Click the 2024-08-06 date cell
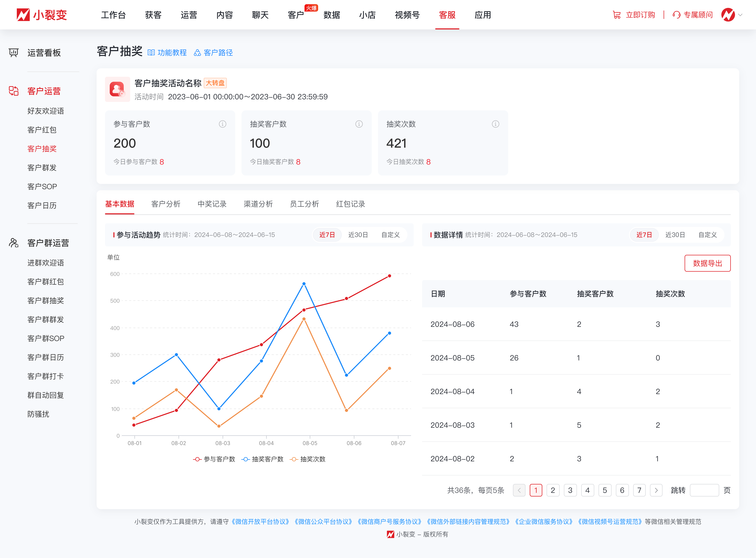 (x=452, y=324)
